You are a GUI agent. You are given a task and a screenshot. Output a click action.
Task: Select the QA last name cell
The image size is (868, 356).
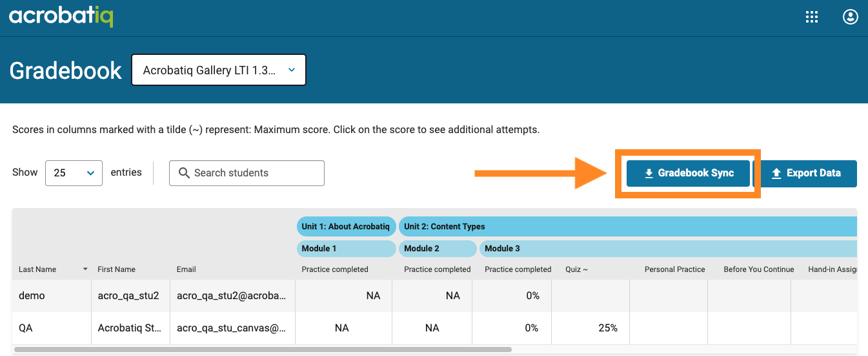tap(52, 328)
